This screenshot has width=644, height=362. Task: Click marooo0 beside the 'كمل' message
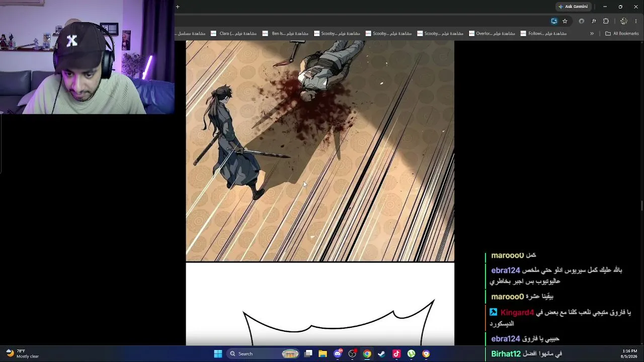pyautogui.click(x=507, y=255)
